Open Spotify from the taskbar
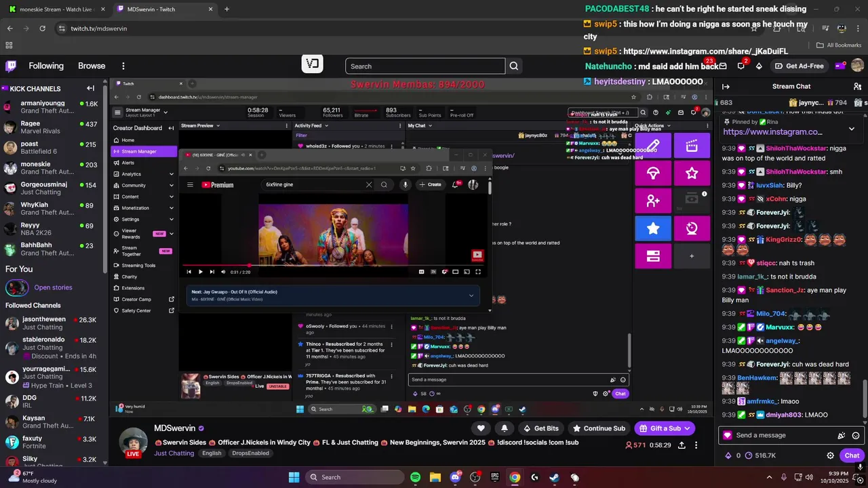This screenshot has height=488, width=868. coord(415,477)
